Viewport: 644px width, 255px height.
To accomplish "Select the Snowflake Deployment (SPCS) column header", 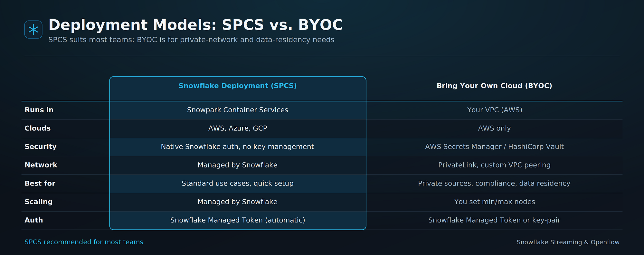I will 238,86.
